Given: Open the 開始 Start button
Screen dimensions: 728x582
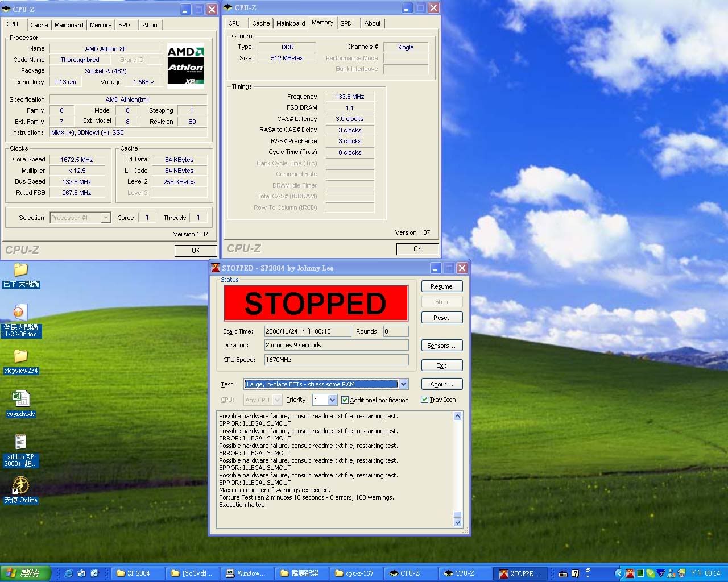Looking at the screenshot, I should point(26,573).
